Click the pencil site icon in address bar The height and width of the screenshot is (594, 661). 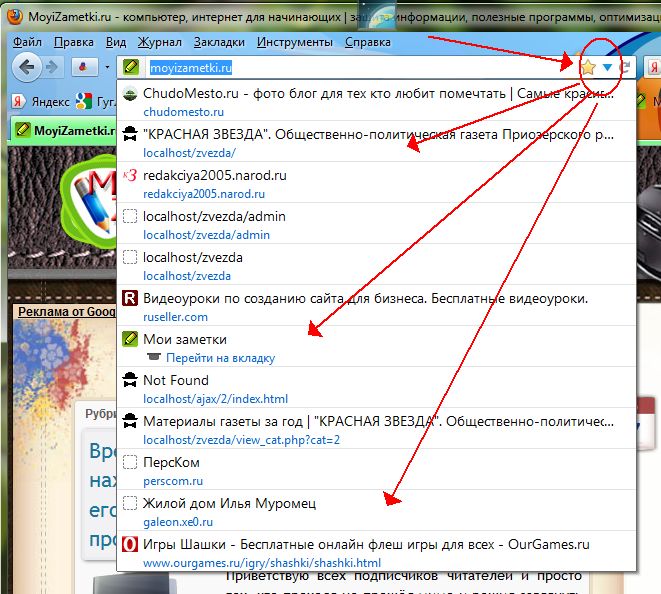131,67
